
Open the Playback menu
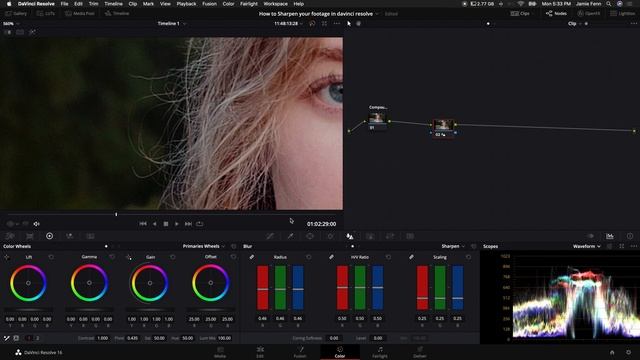(x=186, y=4)
